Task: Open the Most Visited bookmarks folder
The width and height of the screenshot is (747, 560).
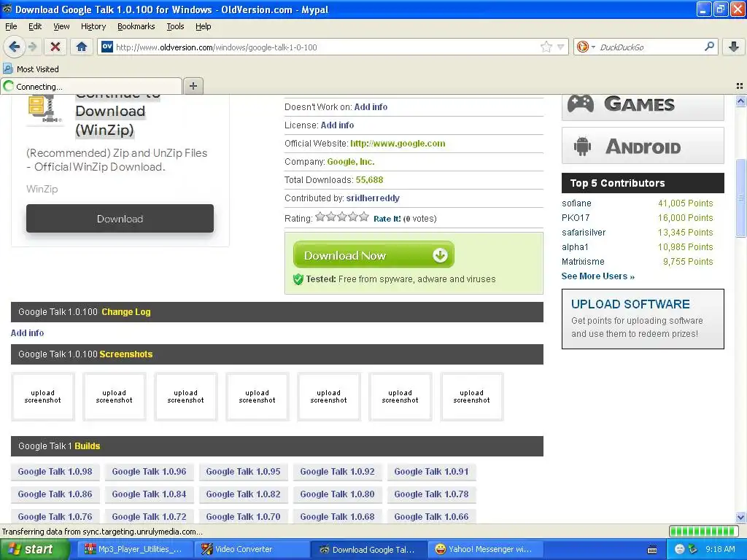Action: click(31, 69)
